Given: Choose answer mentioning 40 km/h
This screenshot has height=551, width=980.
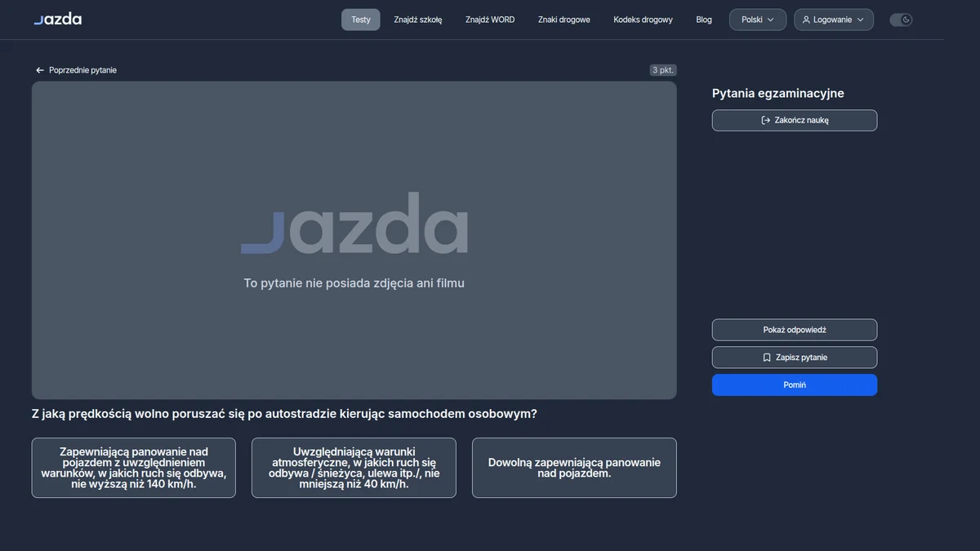Looking at the screenshot, I should pos(354,468).
